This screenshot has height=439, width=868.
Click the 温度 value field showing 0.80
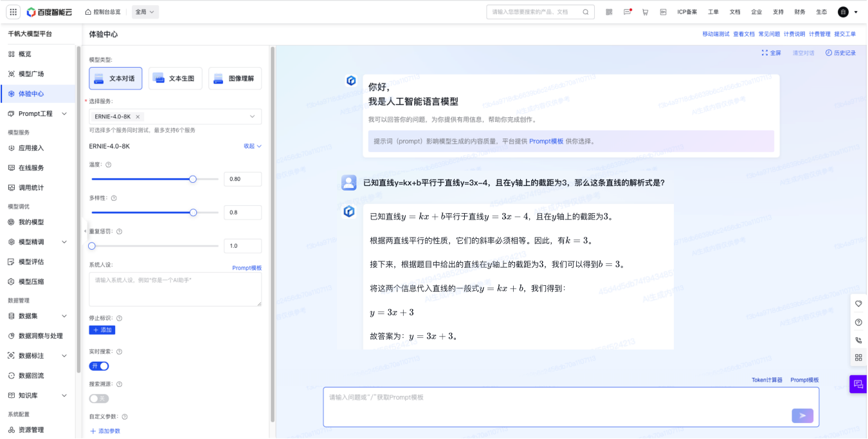[x=242, y=179]
